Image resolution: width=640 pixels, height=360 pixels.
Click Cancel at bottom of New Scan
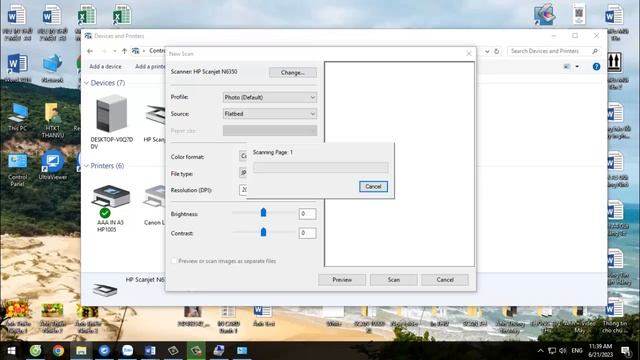click(445, 280)
